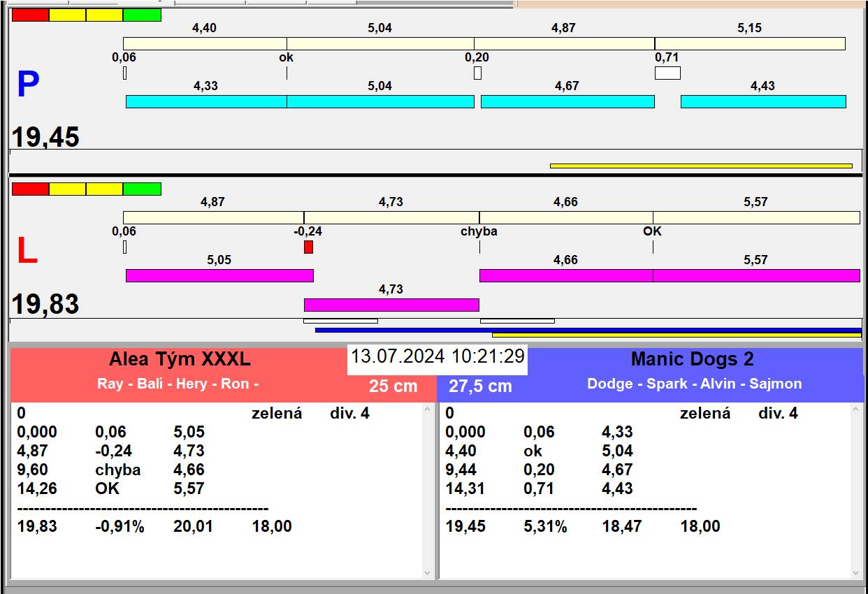Click the red start light in lane P
868x594 pixels.
[x=31, y=15]
